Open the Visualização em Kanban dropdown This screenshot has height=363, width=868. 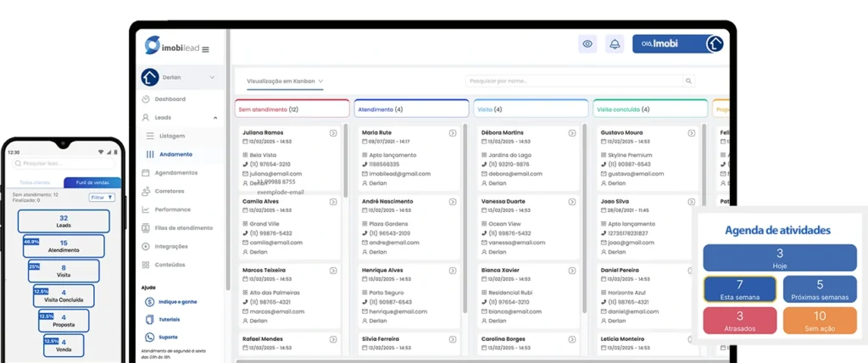tap(285, 81)
